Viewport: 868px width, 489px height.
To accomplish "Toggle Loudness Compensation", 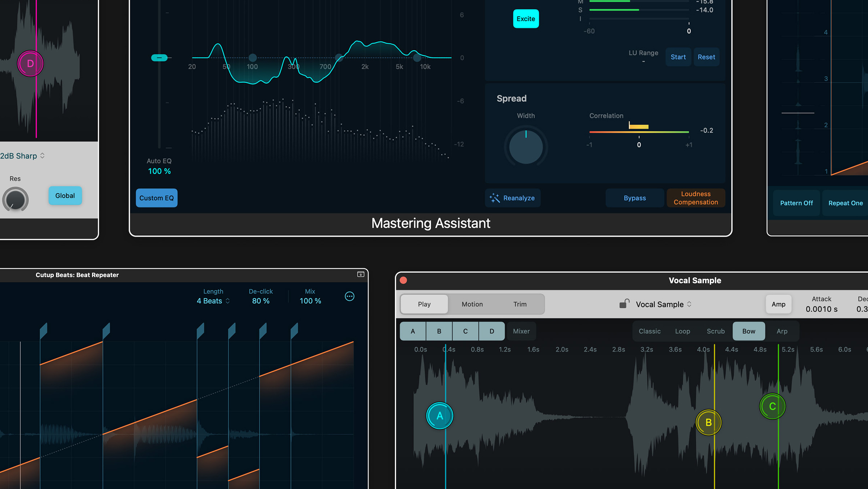I will coord(695,198).
